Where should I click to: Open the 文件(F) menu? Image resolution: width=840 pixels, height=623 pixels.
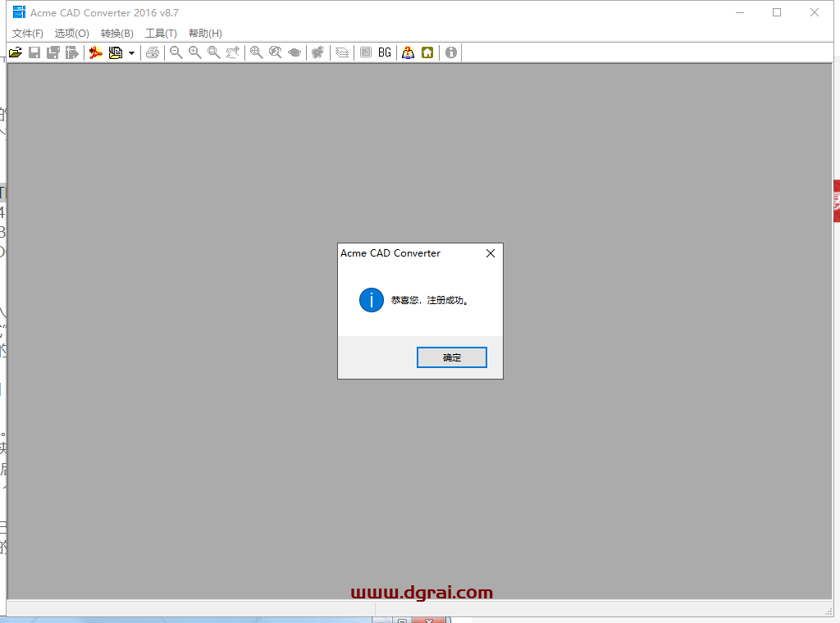(x=27, y=33)
